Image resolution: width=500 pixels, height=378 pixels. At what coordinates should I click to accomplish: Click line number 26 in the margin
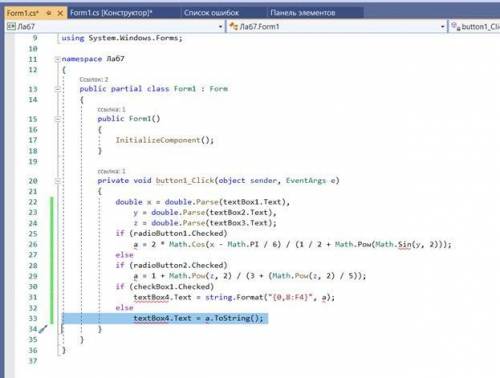click(x=33, y=244)
